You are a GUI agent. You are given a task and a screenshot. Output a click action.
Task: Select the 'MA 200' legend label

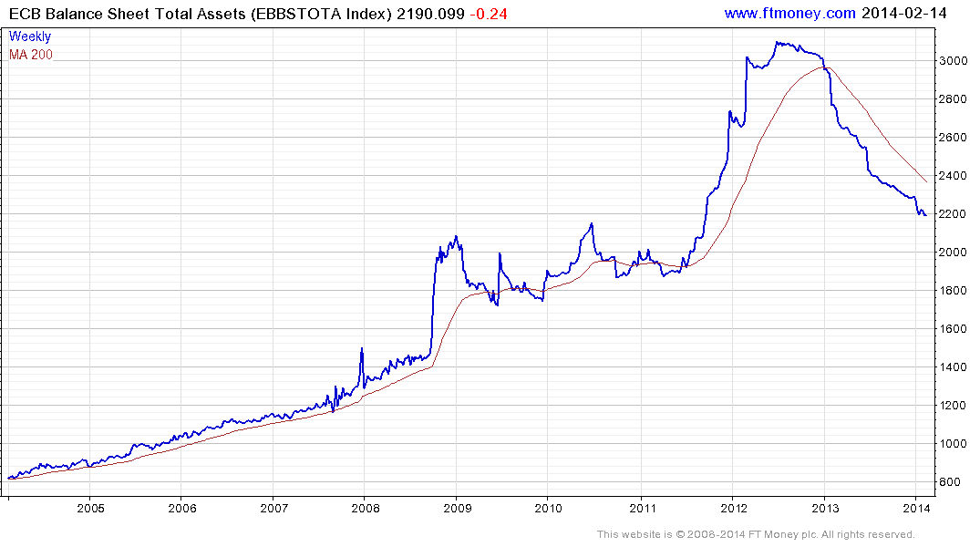point(31,55)
